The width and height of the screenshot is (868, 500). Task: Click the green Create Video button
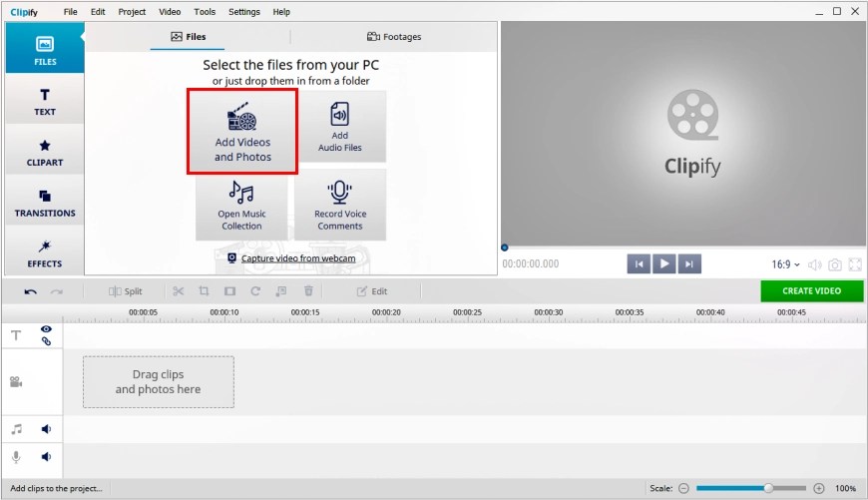click(x=811, y=291)
